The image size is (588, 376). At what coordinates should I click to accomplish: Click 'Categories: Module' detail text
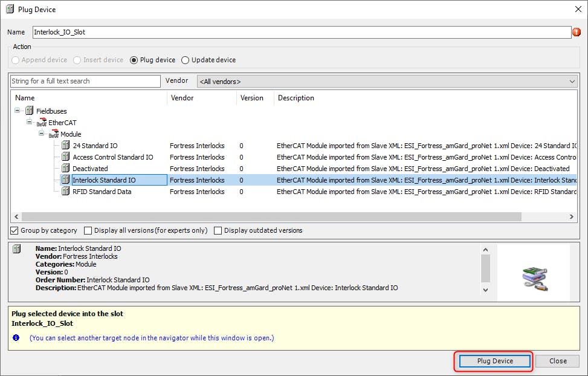click(66, 264)
